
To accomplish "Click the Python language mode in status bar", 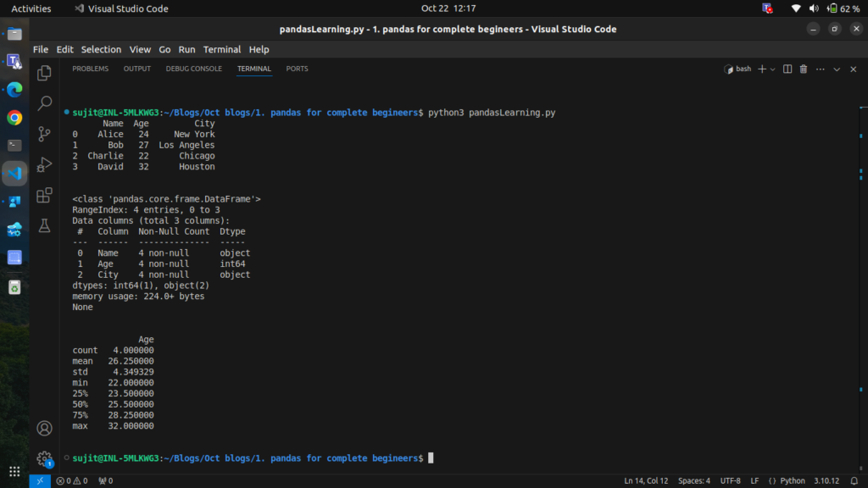I will [x=788, y=480].
